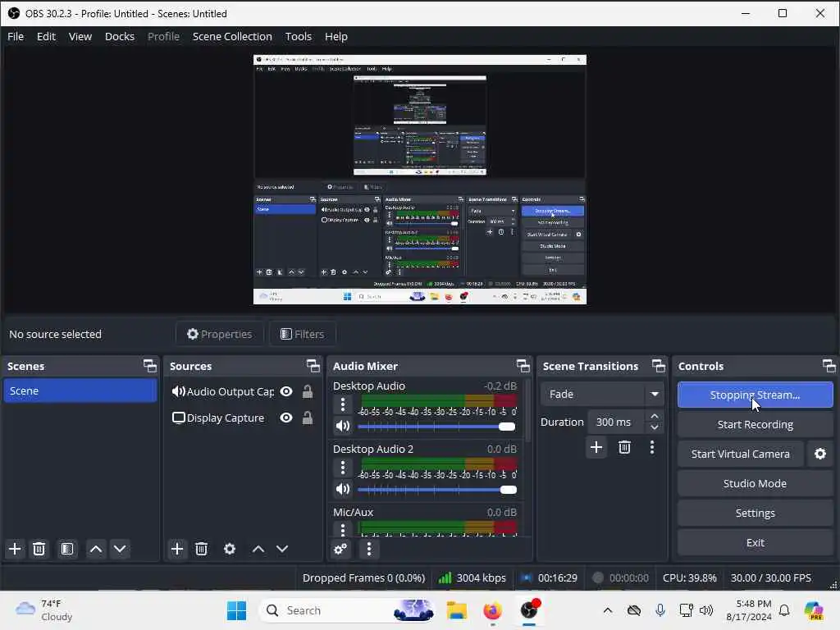
Task: Open Firefox from the taskbar
Action: [x=492, y=610]
